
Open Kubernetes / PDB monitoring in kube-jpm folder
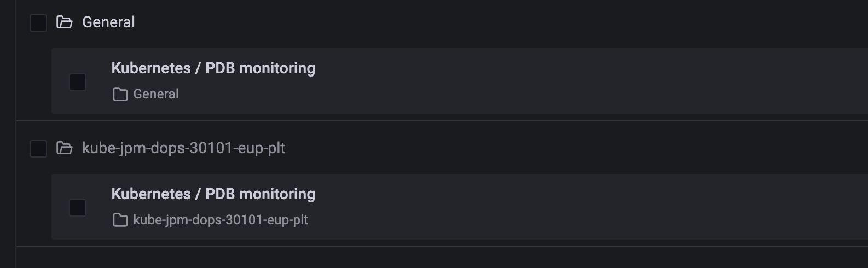213,194
